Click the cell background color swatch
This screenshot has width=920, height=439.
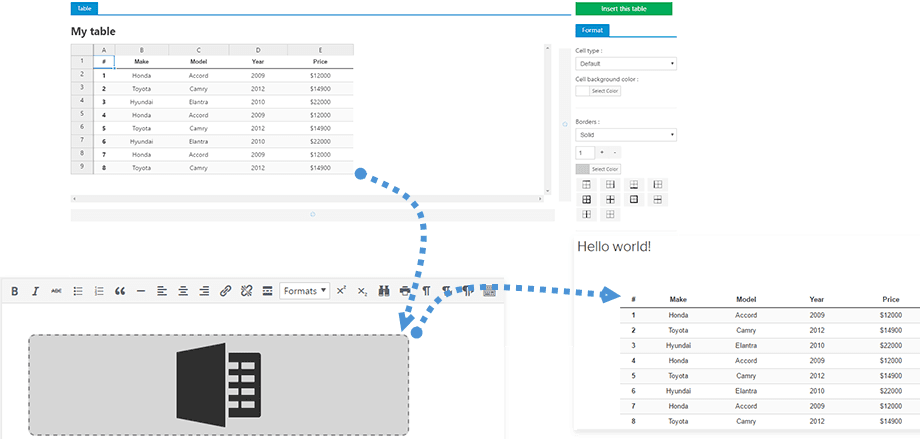tap(582, 91)
